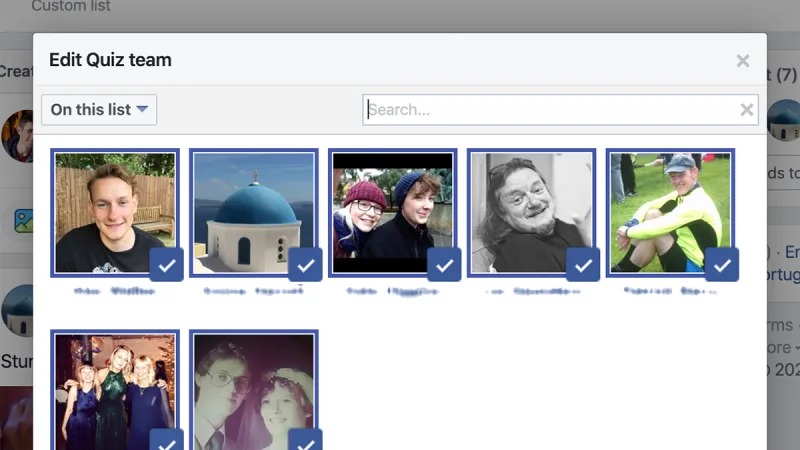800x450 pixels.
Task: Select the three women party thumbnail
Action: click(115, 390)
